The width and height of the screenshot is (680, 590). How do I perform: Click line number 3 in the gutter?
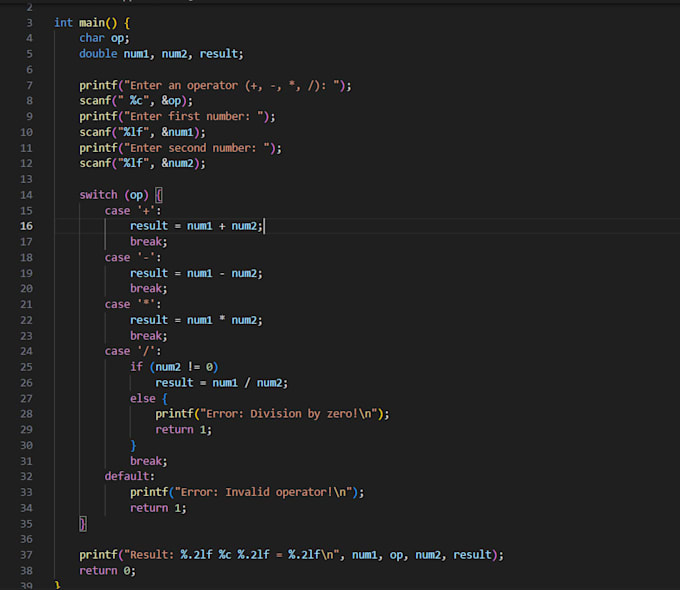pyautogui.click(x=29, y=23)
